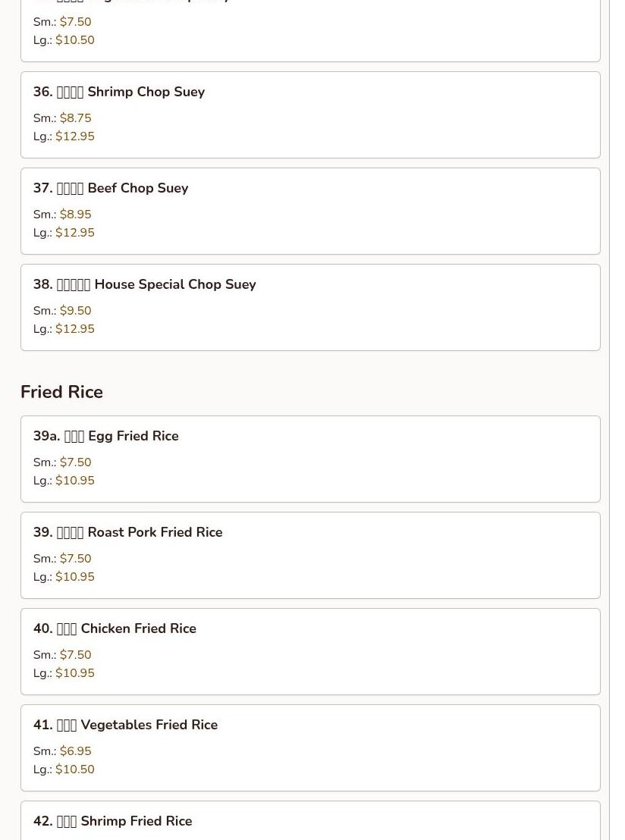
Task: Open the House Special Chop Suey item
Action: click(145, 284)
